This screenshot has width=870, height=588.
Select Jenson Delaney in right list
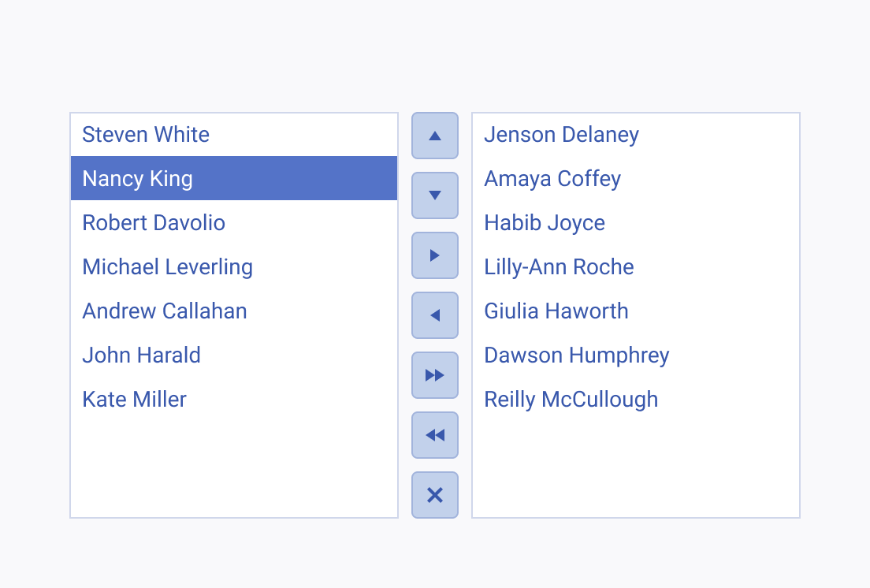point(636,135)
